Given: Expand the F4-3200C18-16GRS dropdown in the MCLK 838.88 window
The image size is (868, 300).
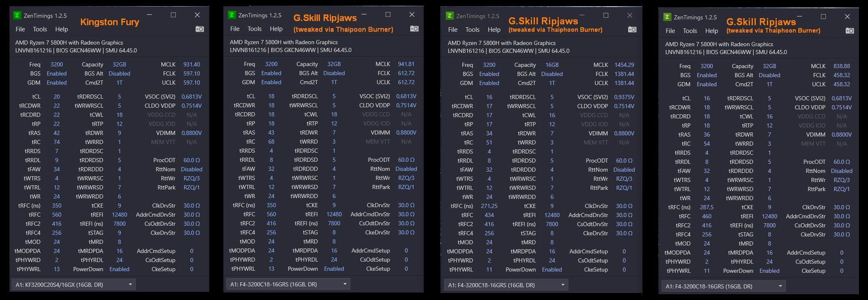Looking at the screenshot, I should click(x=723, y=286).
